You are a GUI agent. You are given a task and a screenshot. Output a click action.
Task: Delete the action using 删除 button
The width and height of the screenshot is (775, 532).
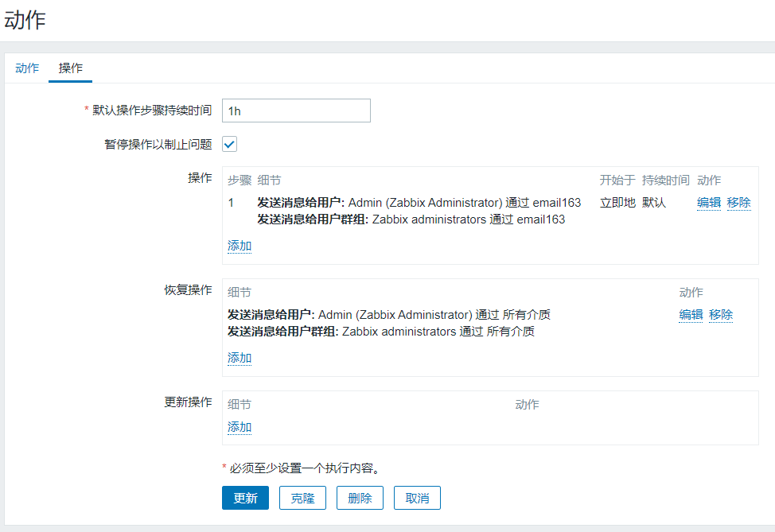pos(360,498)
